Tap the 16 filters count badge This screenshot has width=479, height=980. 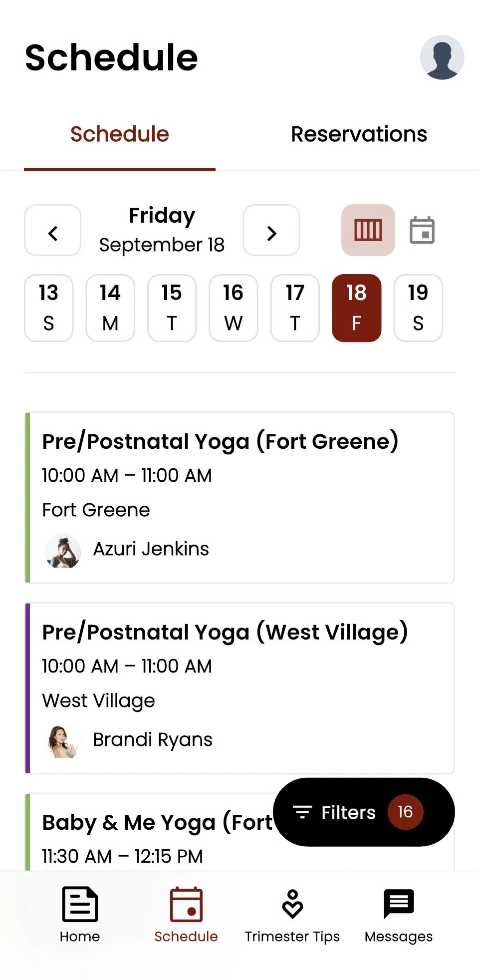(405, 812)
